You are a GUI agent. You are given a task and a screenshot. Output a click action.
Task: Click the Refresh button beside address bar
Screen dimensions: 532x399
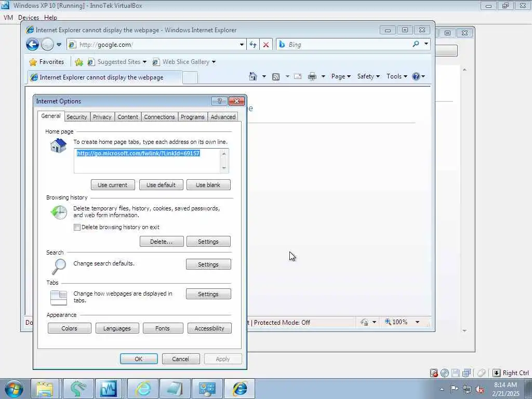tap(253, 45)
